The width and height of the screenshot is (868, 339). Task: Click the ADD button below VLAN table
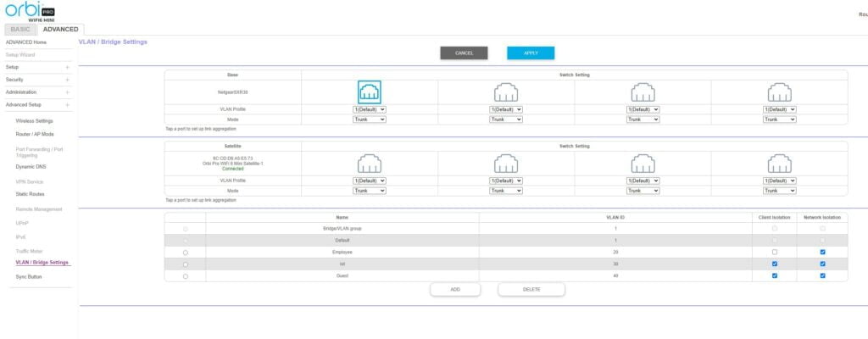(x=455, y=289)
